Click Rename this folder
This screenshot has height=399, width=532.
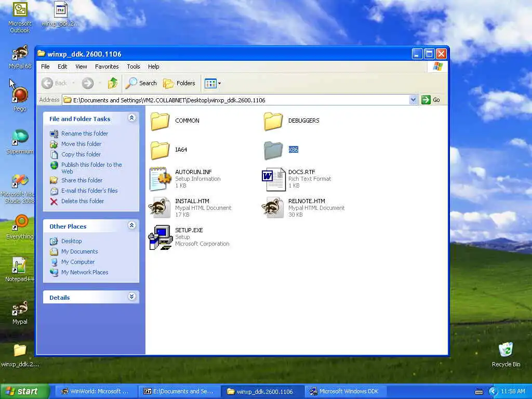click(85, 134)
